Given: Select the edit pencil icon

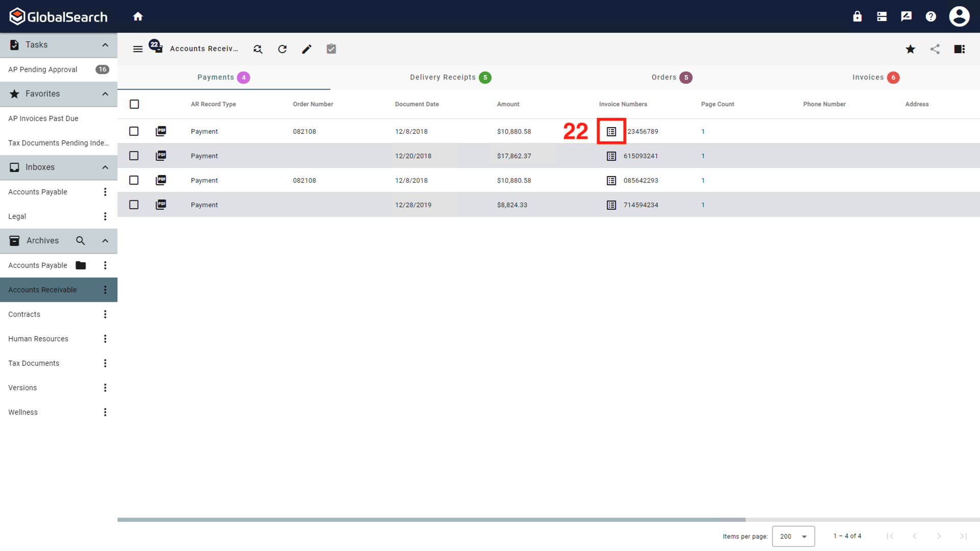Looking at the screenshot, I should point(307,49).
